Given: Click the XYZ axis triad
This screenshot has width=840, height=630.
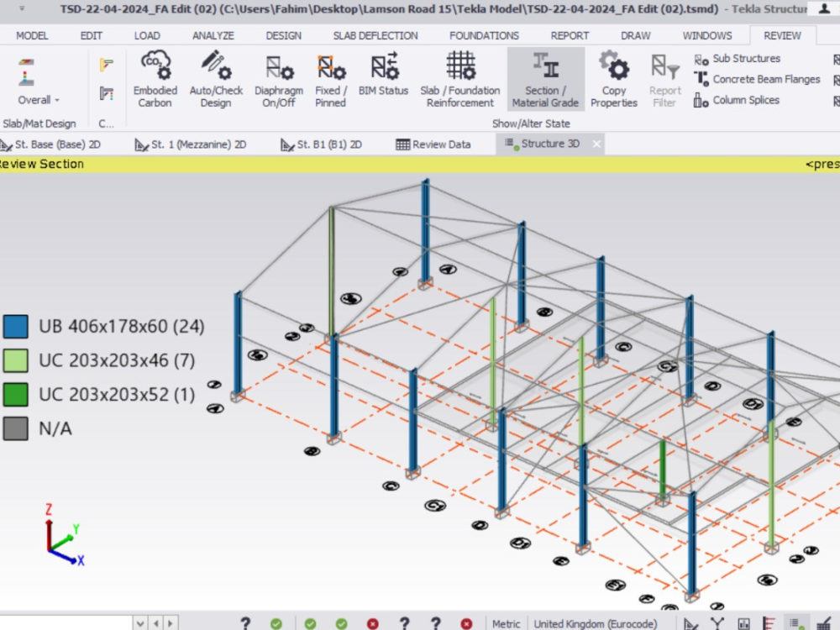Looking at the screenshot, I should pos(63,536).
